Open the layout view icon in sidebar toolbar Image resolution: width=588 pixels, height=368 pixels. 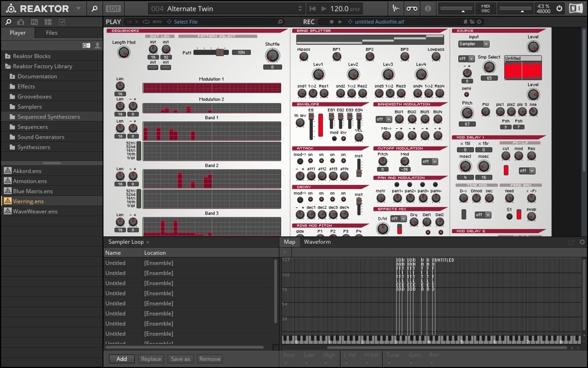(x=48, y=22)
